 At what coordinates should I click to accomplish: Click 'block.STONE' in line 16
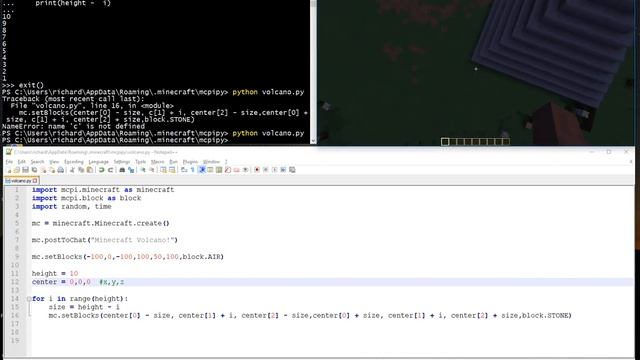[x=545, y=316]
